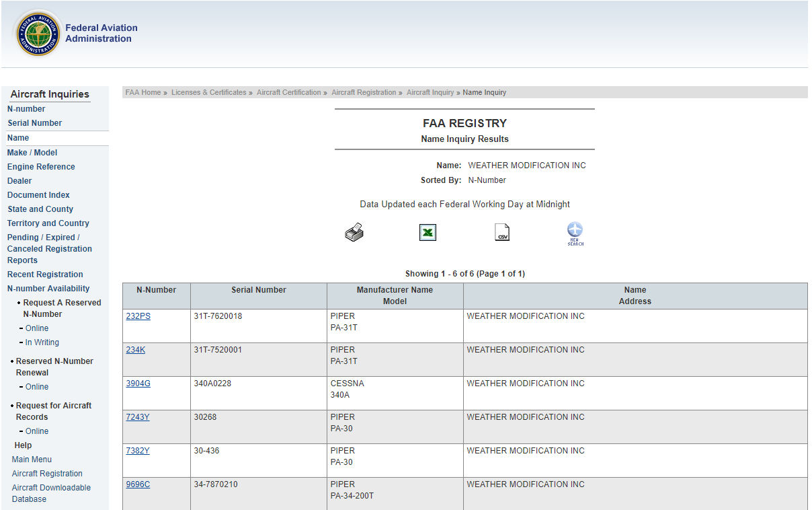Screen dimensions: 812x510
Task: Select Name inquiry in sidebar
Action: tap(18, 138)
